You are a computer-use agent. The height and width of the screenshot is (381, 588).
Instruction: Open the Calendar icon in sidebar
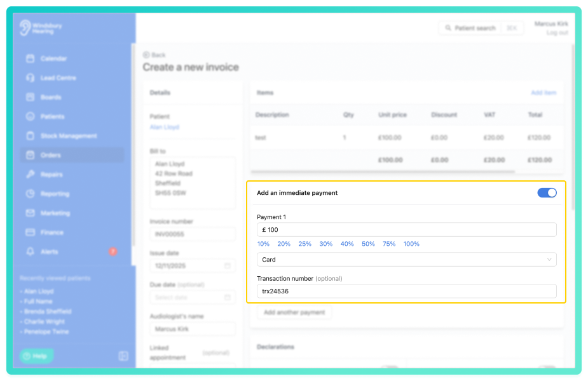[x=31, y=58]
